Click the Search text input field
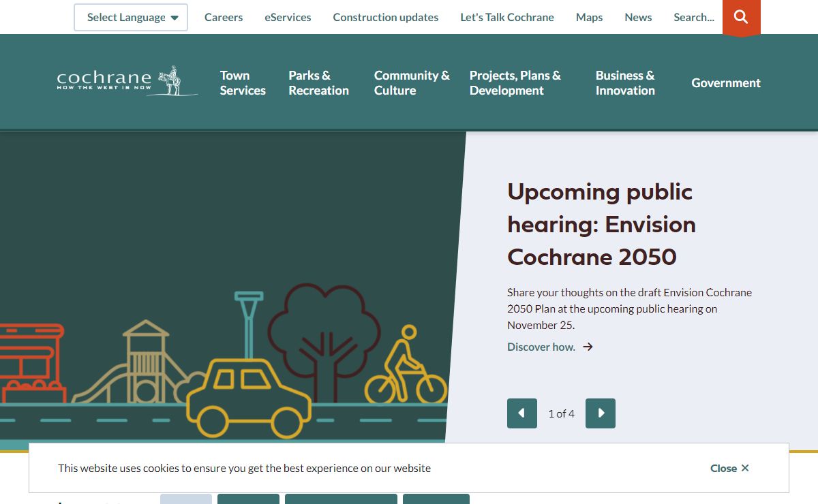 [694, 18]
